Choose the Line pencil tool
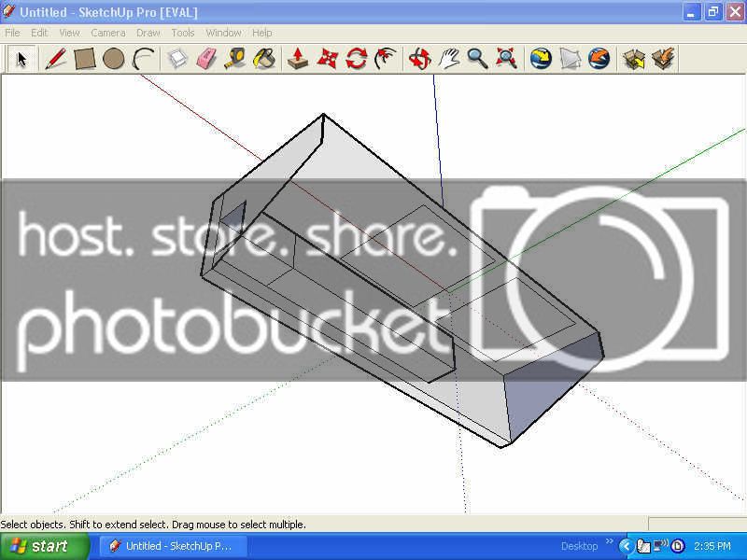 point(55,59)
